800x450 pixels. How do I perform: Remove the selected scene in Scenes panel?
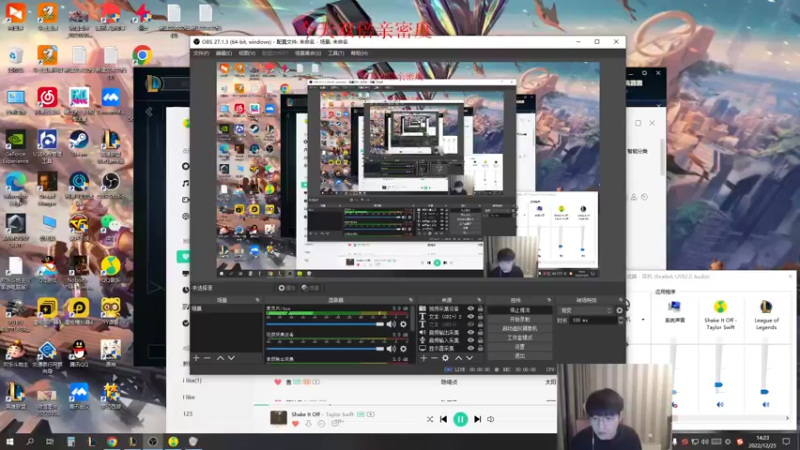point(207,358)
